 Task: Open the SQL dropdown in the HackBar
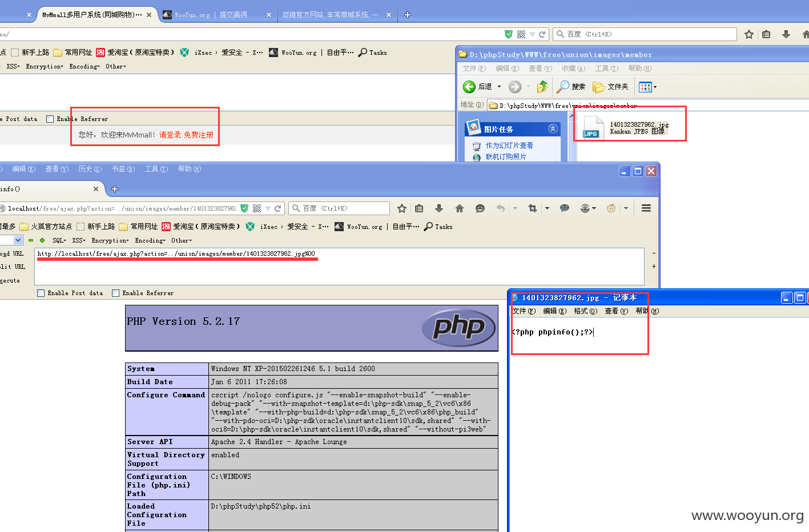pos(59,240)
